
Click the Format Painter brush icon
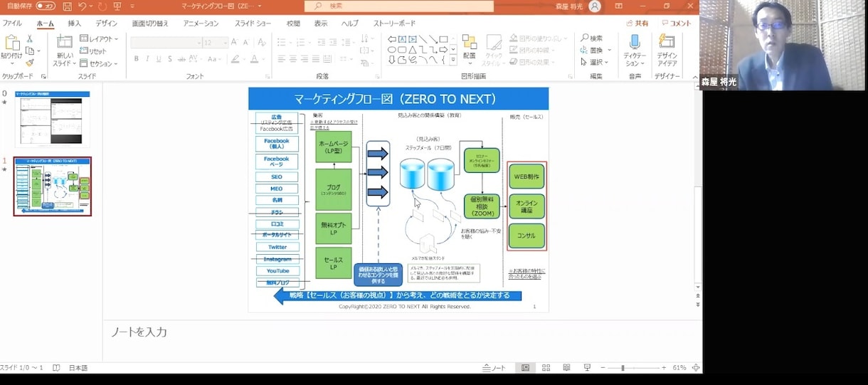point(29,63)
